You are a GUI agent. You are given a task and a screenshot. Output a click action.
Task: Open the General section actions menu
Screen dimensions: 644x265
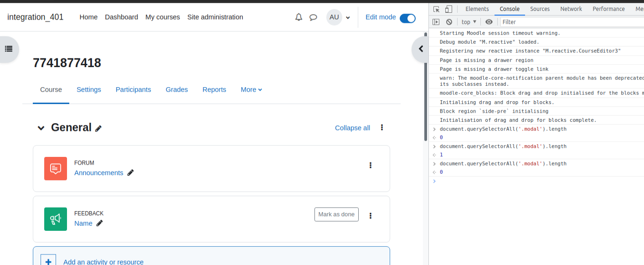(x=382, y=128)
